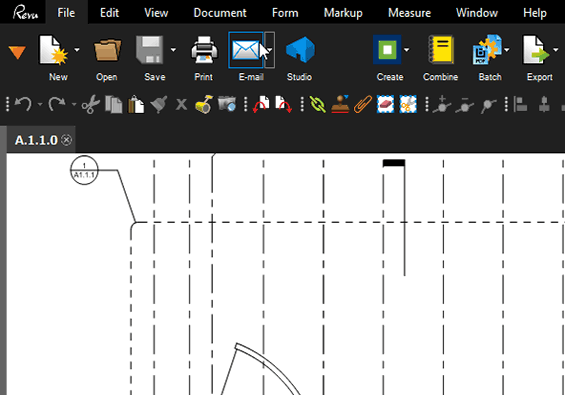Expand the Batch dropdown arrow
Image resolution: width=565 pixels, height=395 pixels.
pos(507,50)
